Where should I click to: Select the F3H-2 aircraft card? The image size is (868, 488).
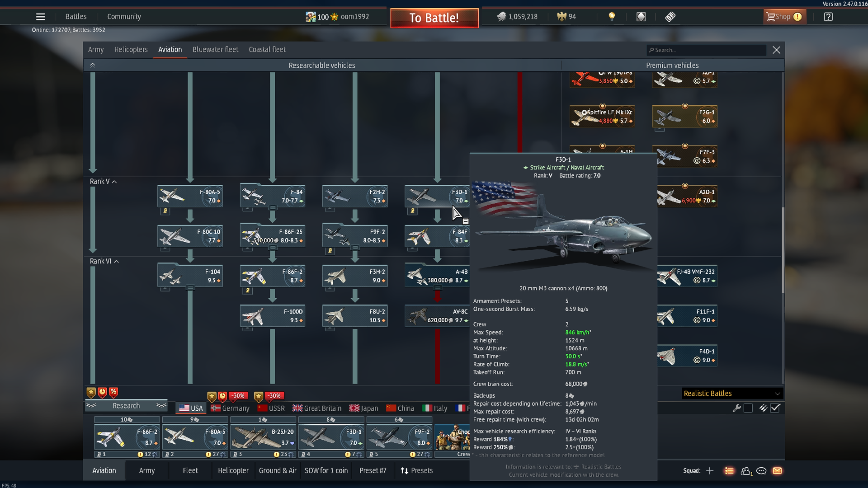[354, 276]
